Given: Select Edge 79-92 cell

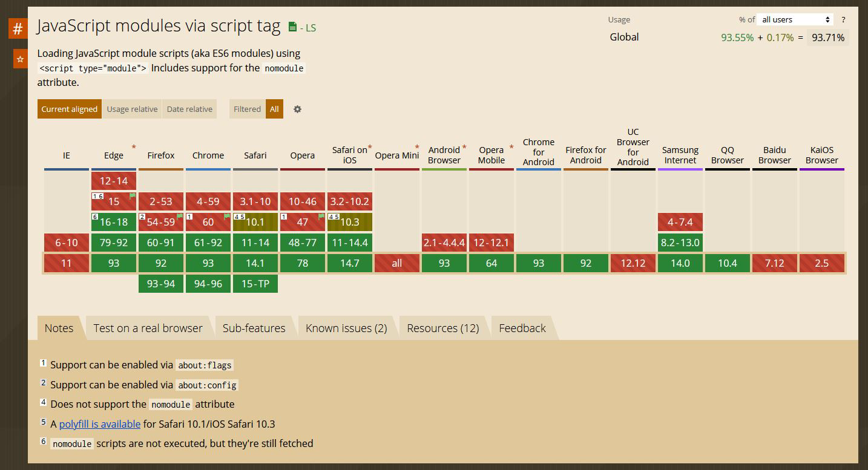Looking at the screenshot, I should pyautogui.click(x=114, y=243).
